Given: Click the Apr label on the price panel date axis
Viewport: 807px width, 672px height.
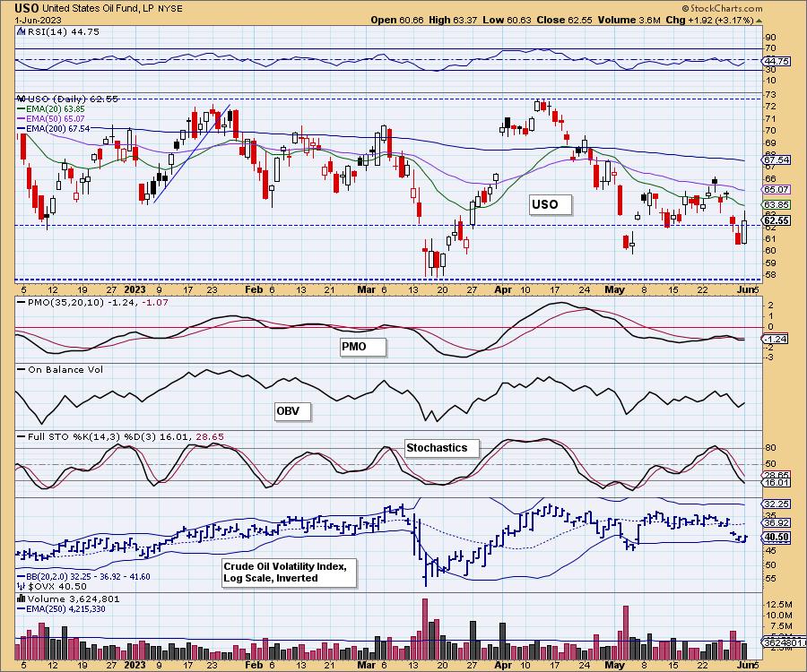Looking at the screenshot, I should 503,289.
